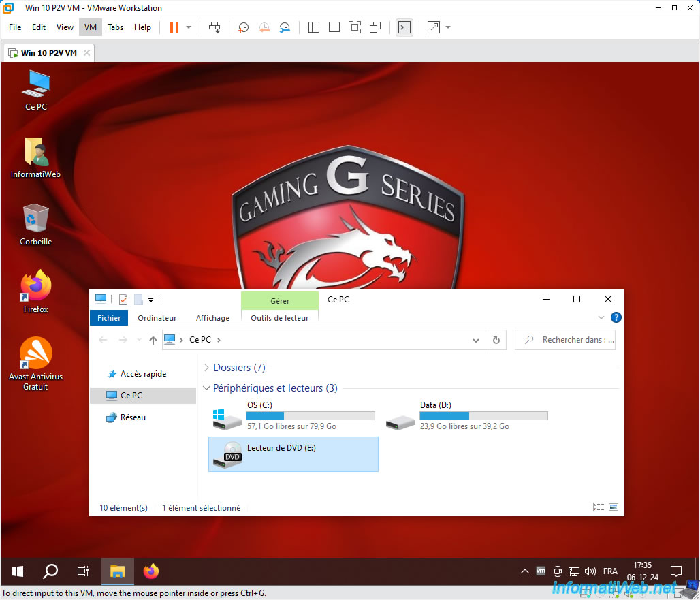The height and width of the screenshot is (600, 700).
Task: Click the VMware pause (suspend) icon
Action: 174,27
